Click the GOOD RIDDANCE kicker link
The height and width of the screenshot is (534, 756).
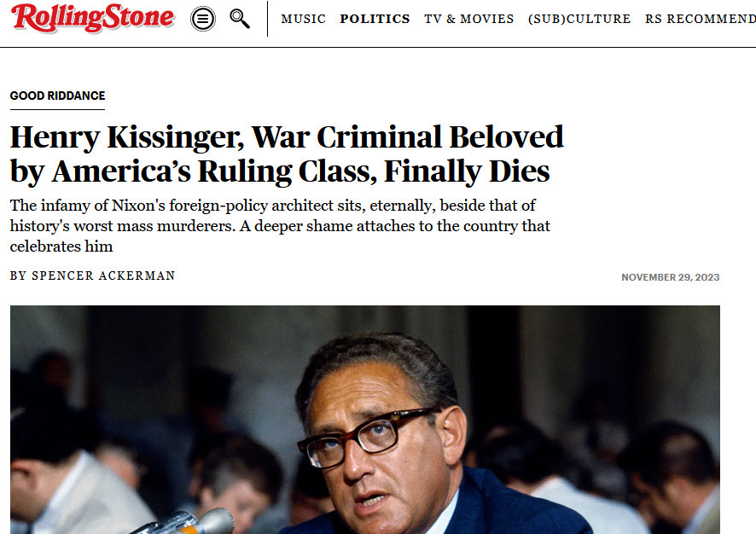coord(56,96)
